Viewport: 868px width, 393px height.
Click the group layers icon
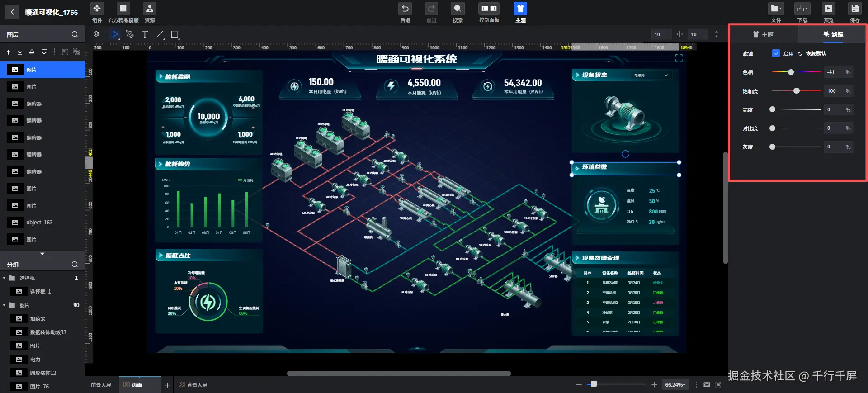coord(65,52)
